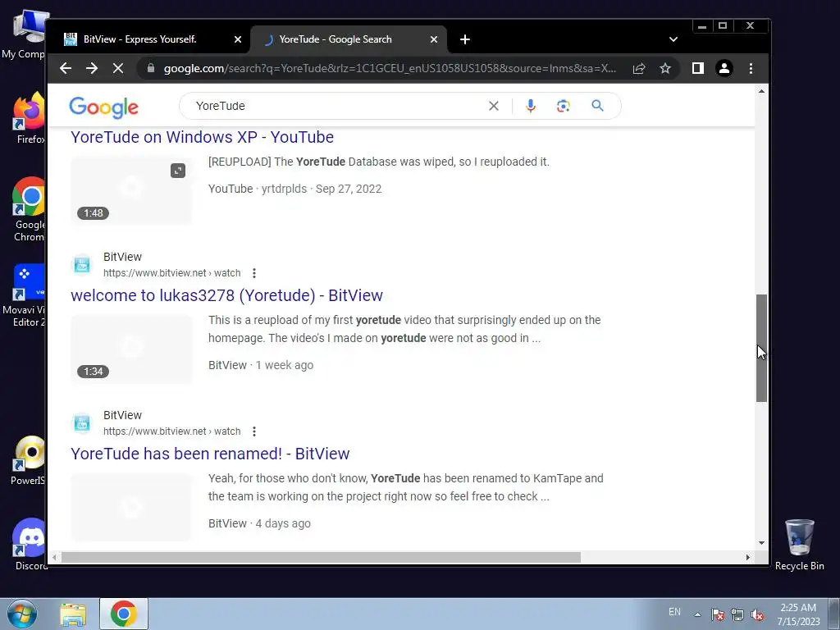840x630 pixels.
Task: Open the Chrome share page icon
Action: 638,68
